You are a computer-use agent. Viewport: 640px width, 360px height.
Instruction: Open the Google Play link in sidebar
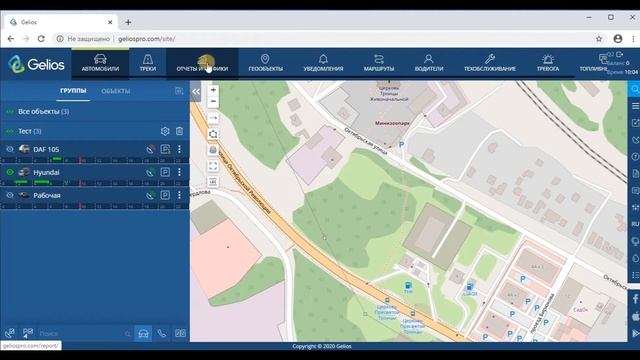[636, 333]
